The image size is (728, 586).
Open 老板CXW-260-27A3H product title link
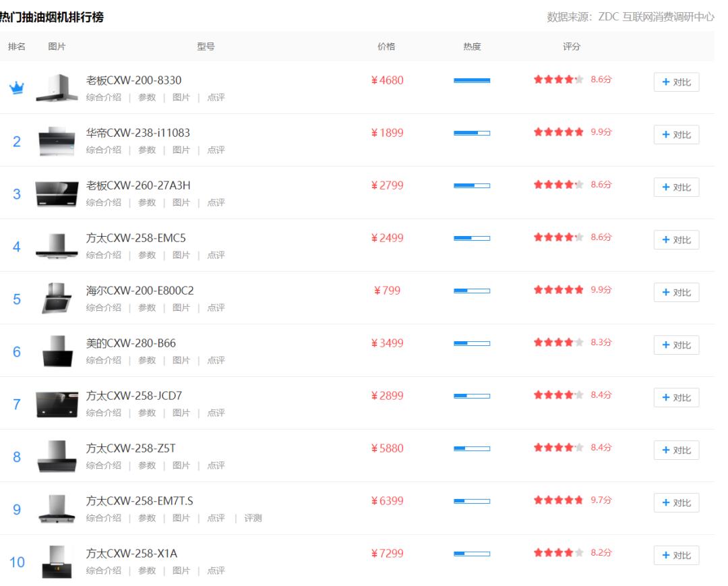click(x=138, y=185)
